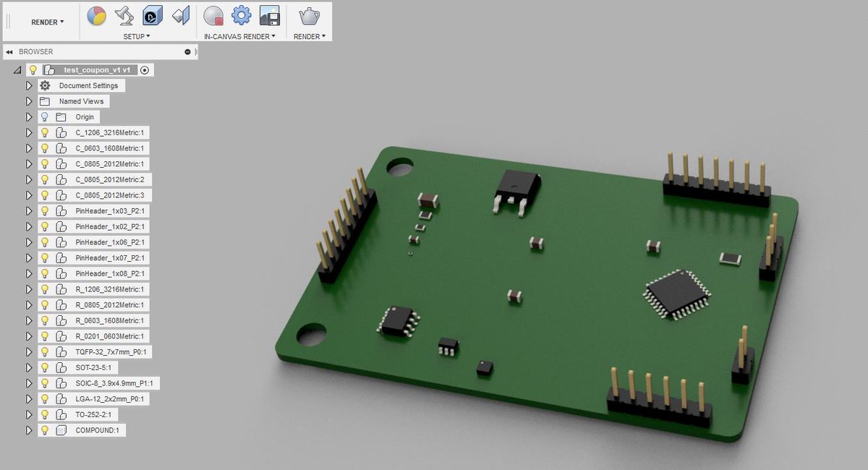
Task: Expand R_0805_2012Metric:1 node
Action: coord(29,305)
